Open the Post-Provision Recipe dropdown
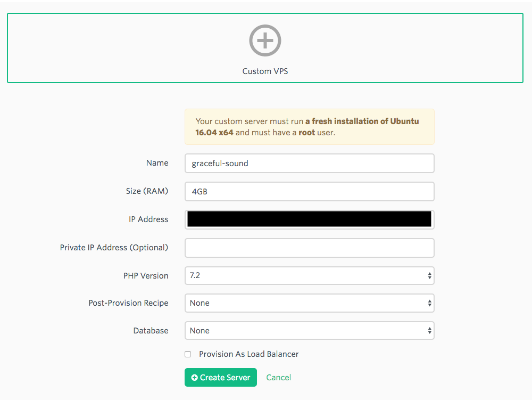This screenshot has height=400, width=532. click(x=310, y=303)
